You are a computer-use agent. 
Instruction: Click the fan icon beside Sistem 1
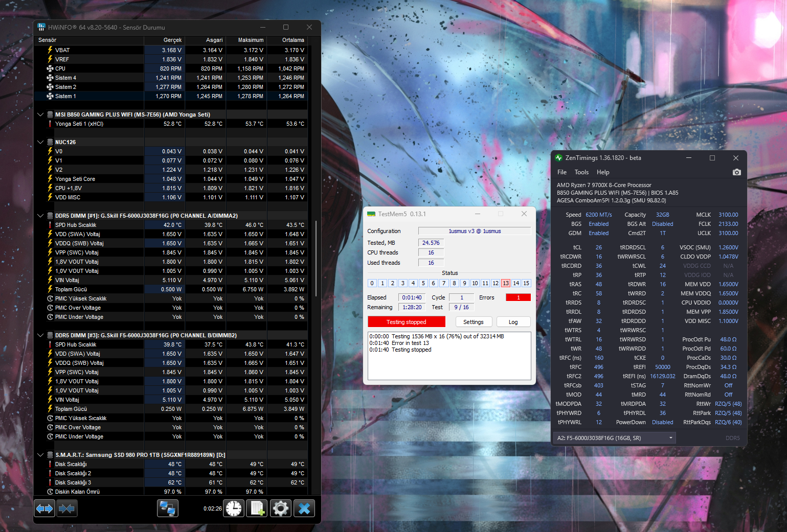(x=50, y=96)
